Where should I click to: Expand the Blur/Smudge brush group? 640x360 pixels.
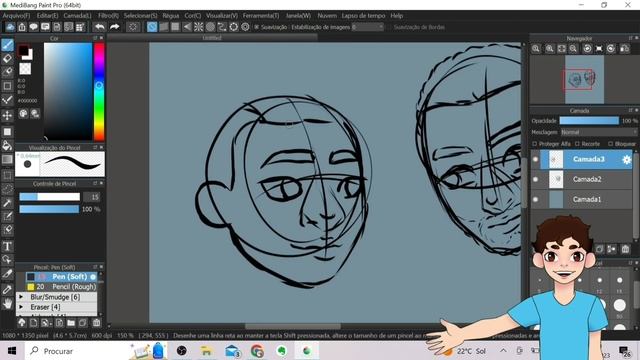click(21, 297)
